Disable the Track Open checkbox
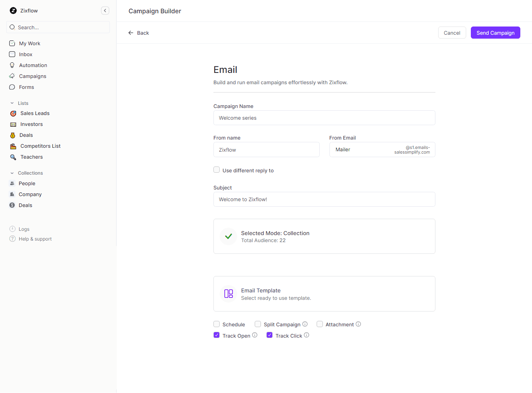 (217, 335)
